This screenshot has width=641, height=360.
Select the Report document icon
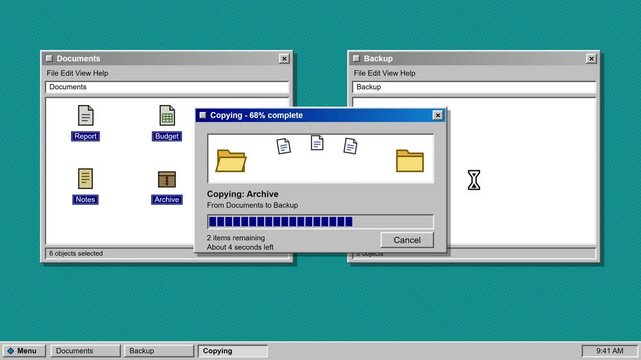tap(85, 115)
